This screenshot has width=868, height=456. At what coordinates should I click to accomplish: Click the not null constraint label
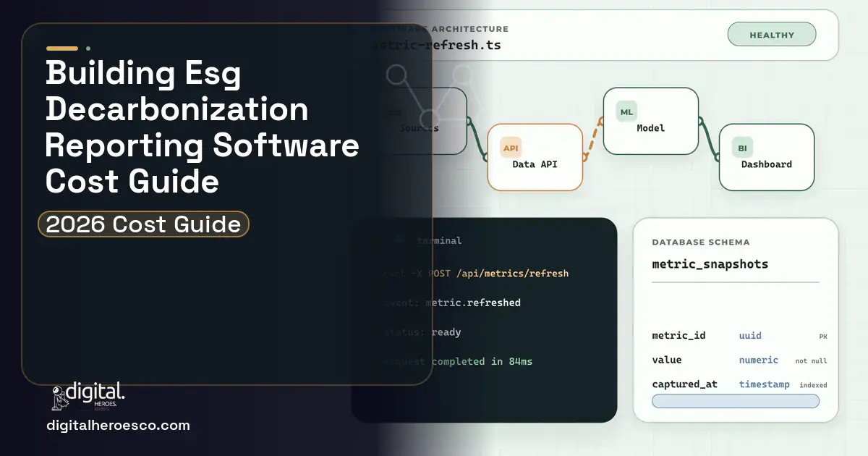(x=812, y=360)
